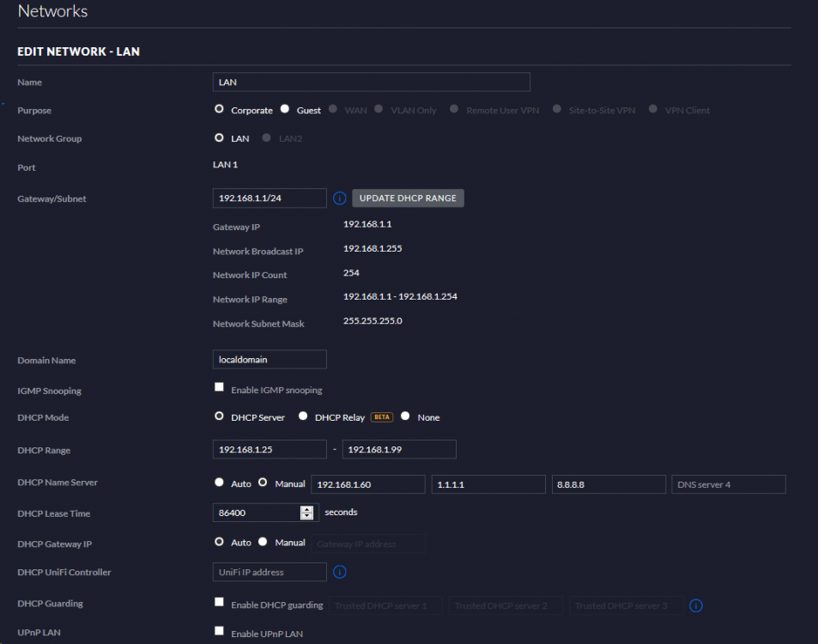Viewport: 818px width, 644px height.
Task: Click the Name field containing LAN
Action: pos(372,82)
